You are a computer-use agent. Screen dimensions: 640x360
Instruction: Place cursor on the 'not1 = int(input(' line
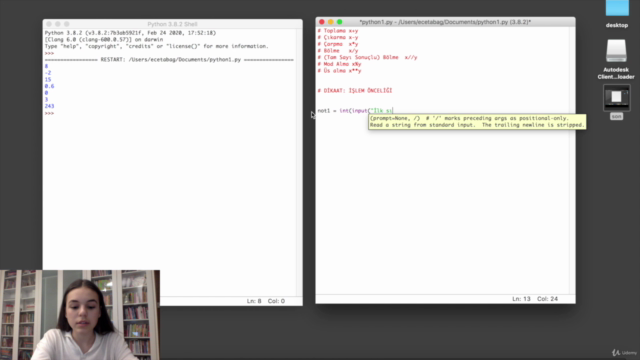(355, 111)
